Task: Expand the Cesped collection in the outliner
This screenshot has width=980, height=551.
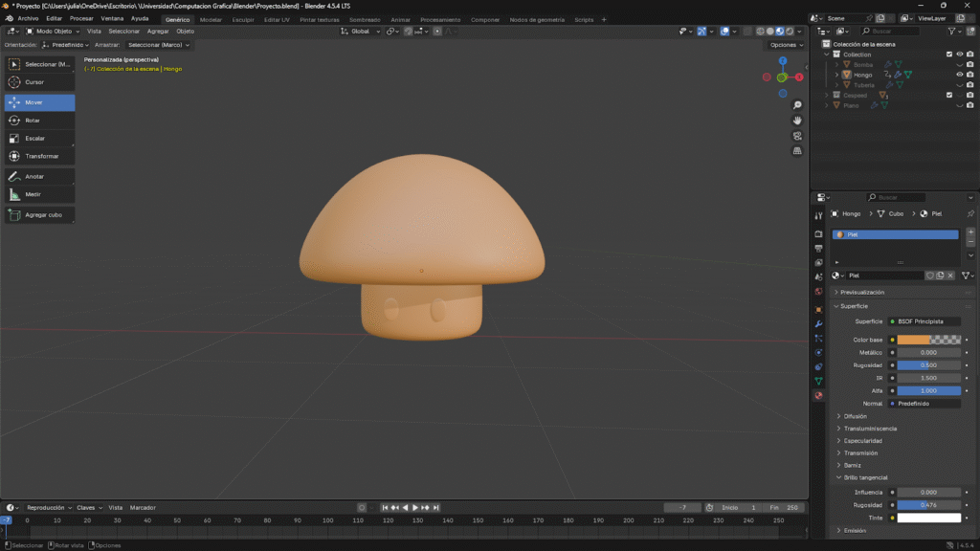Action: [x=827, y=95]
